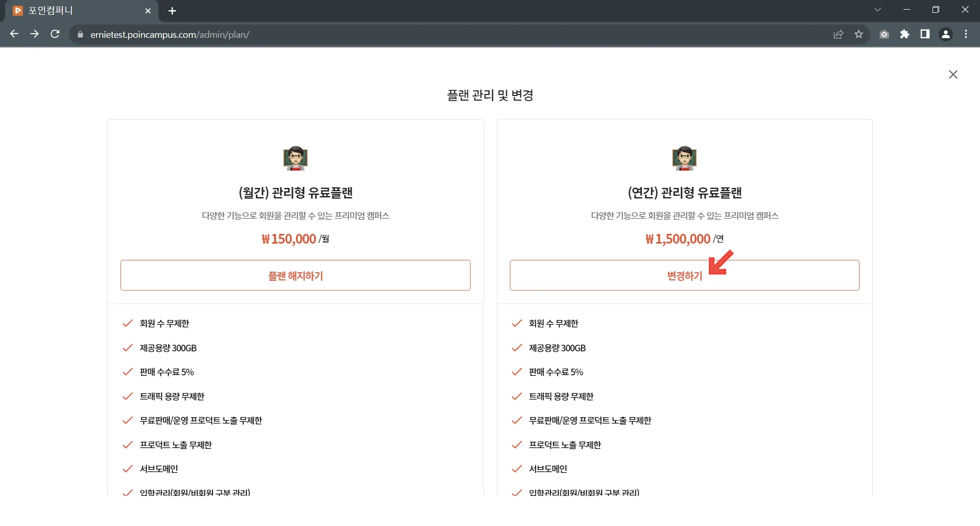Viewport: 980px width, 526px height.
Task: Go forward in browser history
Action: tap(35, 34)
